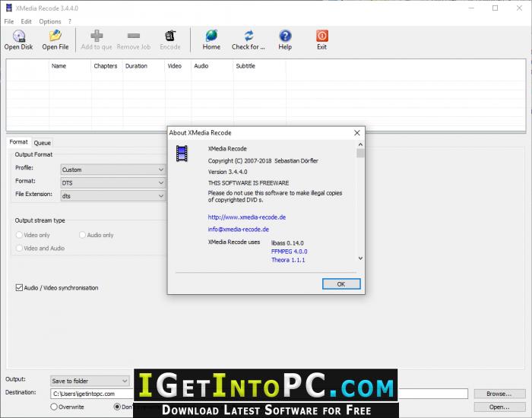
Task: Click the About dialog scrollbar thumb
Action: click(360, 154)
